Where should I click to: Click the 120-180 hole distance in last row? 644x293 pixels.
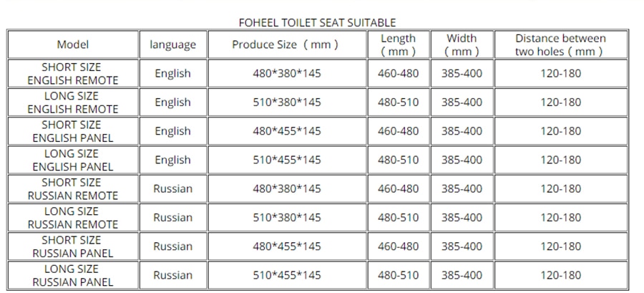[x=561, y=275]
